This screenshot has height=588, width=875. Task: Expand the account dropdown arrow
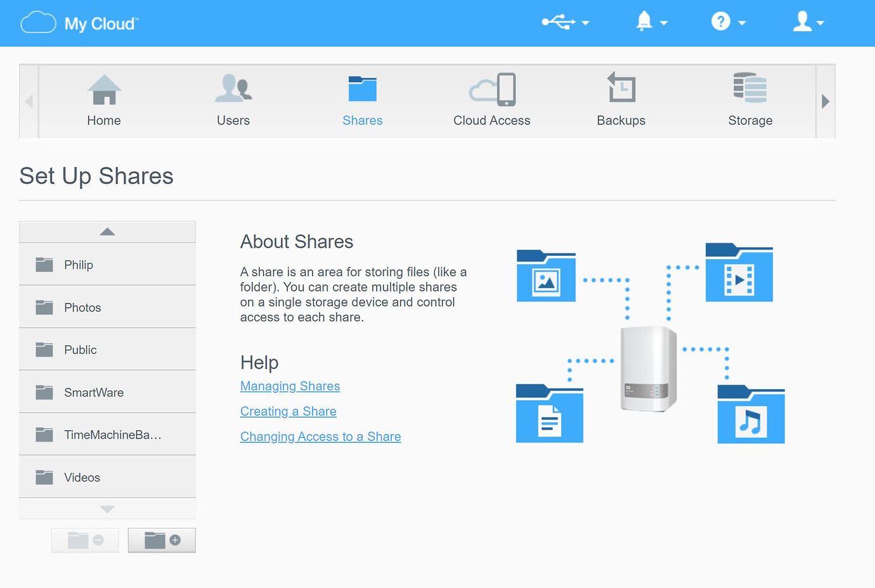click(821, 23)
